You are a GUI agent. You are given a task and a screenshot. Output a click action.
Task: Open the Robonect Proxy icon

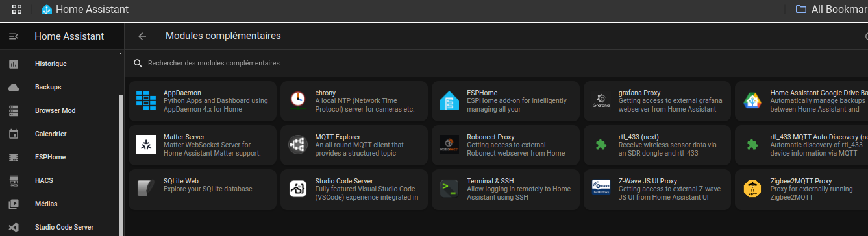[449, 145]
